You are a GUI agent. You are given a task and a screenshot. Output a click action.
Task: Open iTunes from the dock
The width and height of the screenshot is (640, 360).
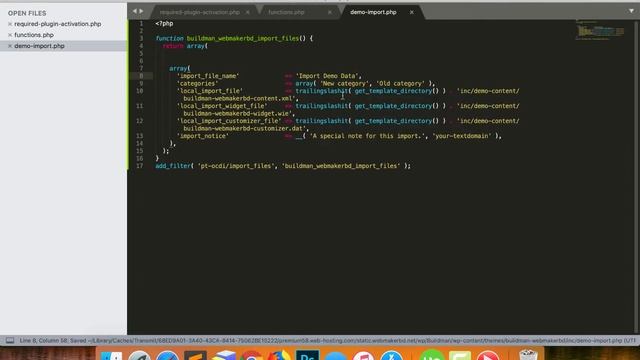(363, 356)
